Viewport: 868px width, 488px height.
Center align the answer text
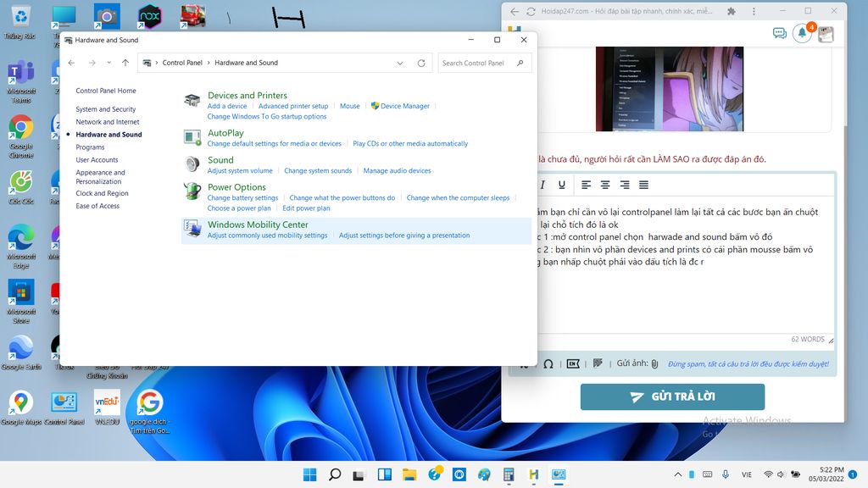click(605, 185)
